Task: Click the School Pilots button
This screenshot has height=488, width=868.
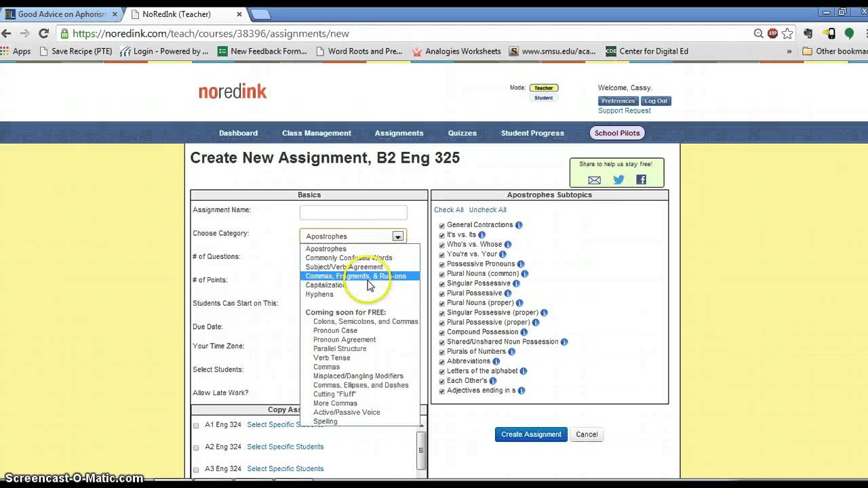Action: (x=617, y=133)
